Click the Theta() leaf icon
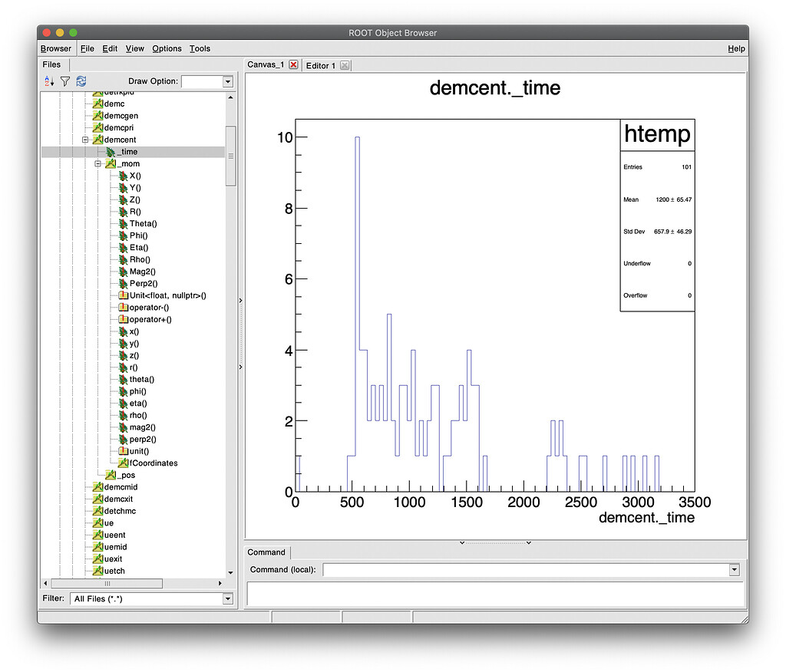 [124, 223]
